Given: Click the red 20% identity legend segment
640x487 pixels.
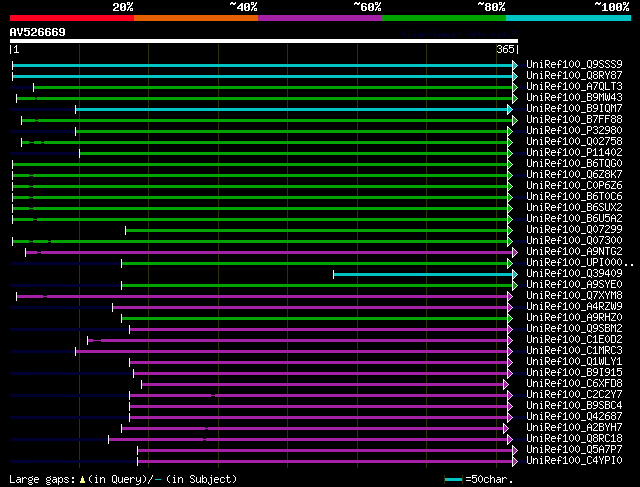Looking at the screenshot, I should point(72,18).
